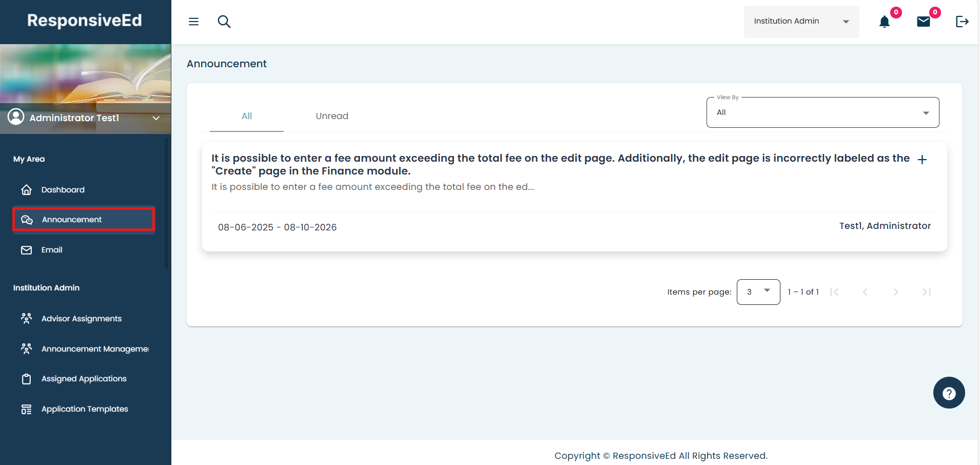Viewport: 980px width, 465px height.
Task: Open Assigned Applications in sidebar
Action: 84,379
